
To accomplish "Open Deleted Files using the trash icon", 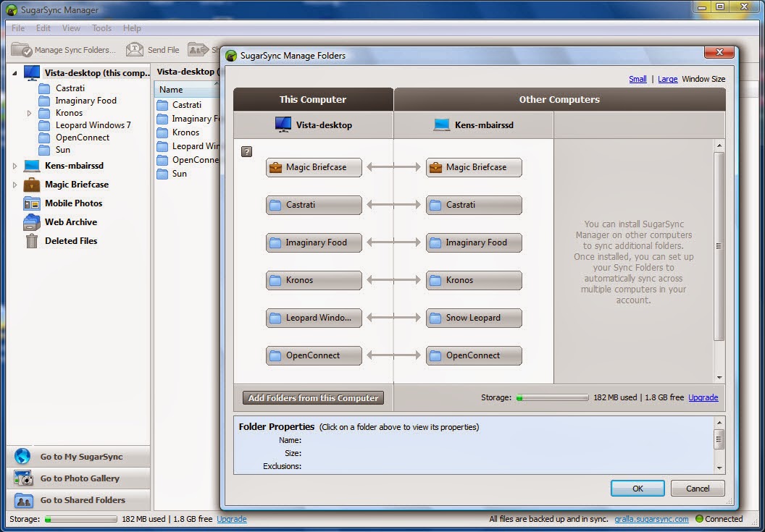I will (x=31, y=241).
